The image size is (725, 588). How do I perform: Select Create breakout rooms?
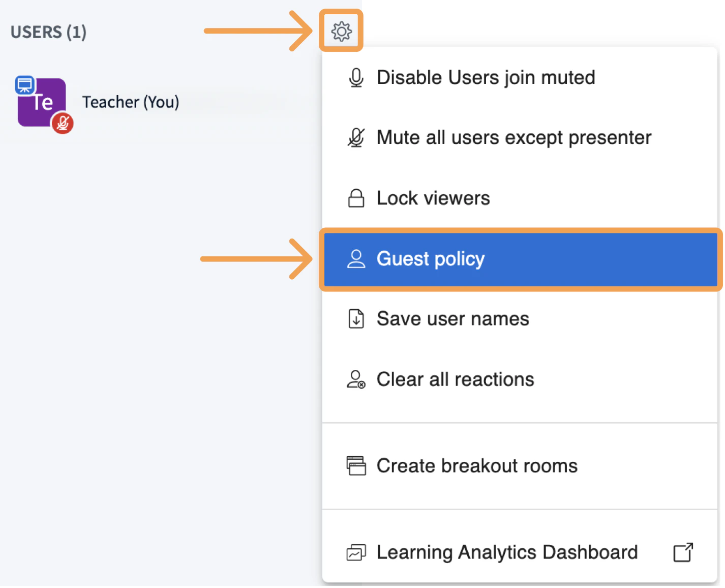click(477, 466)
